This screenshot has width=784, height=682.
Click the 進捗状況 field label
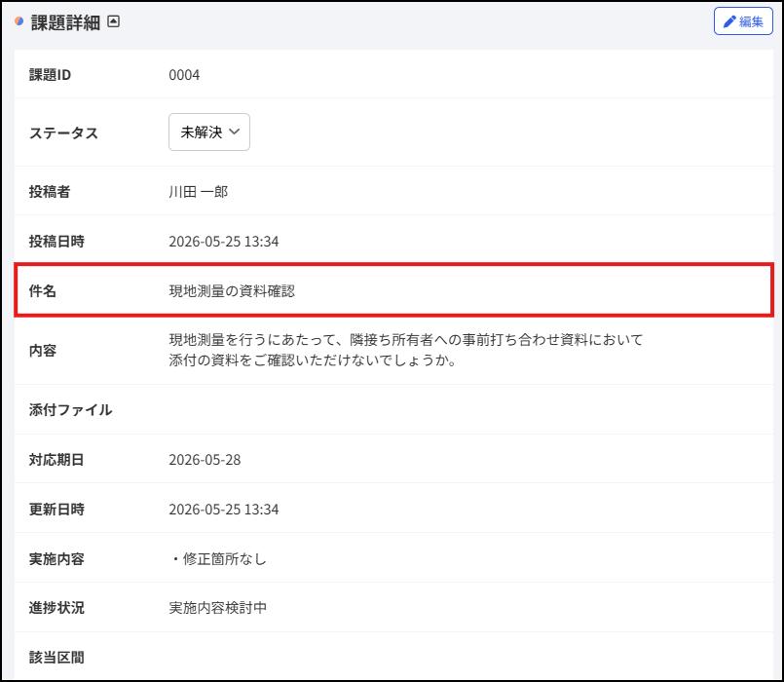tap(56, 608)
